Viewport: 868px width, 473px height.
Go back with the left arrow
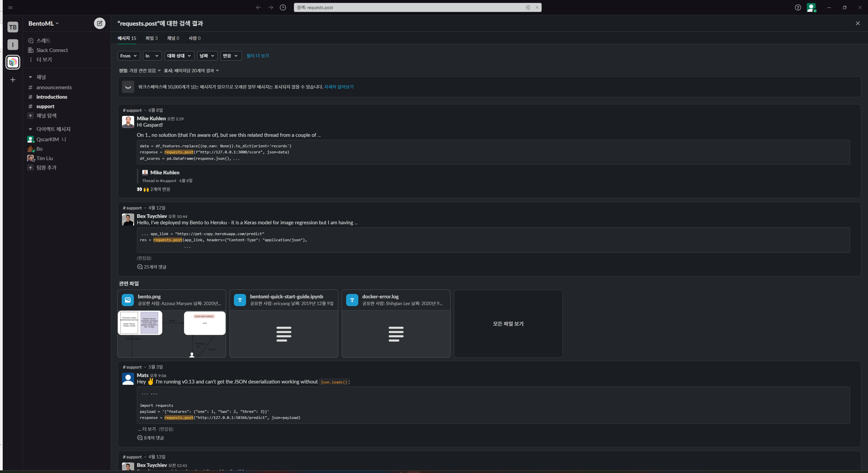[x=258, y=7]
